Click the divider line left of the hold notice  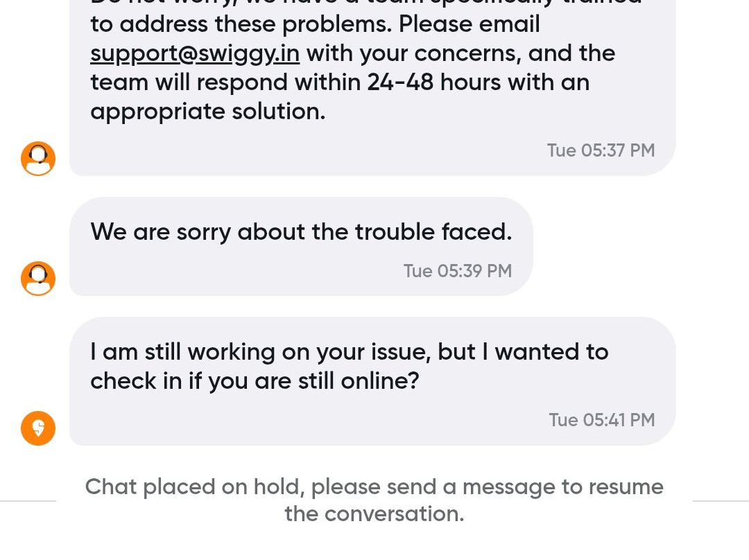28,500
